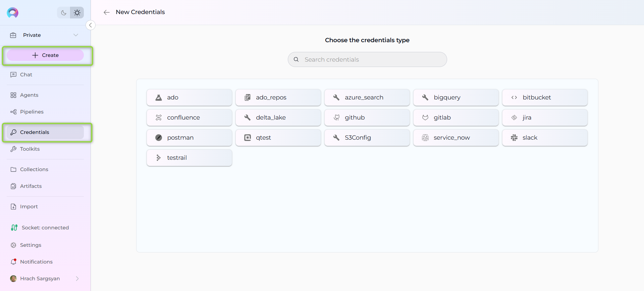
Task: Expand the Private project dropdown
Action: tap(76, 35)
